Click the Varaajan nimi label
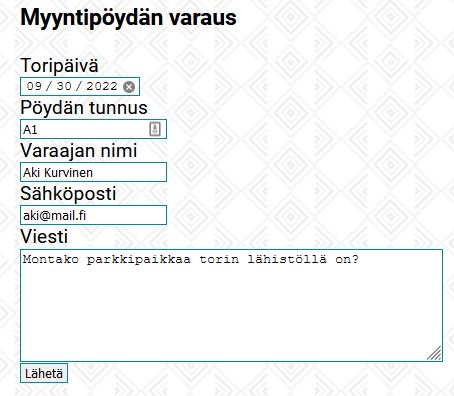This screenshot has height=396, width=454. (x=79, y=151)
